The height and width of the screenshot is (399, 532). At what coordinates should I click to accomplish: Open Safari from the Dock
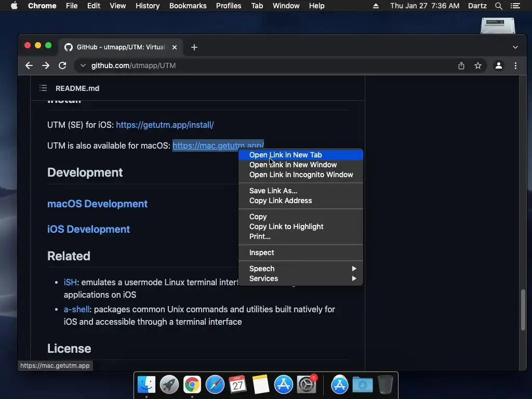[215, 385]
